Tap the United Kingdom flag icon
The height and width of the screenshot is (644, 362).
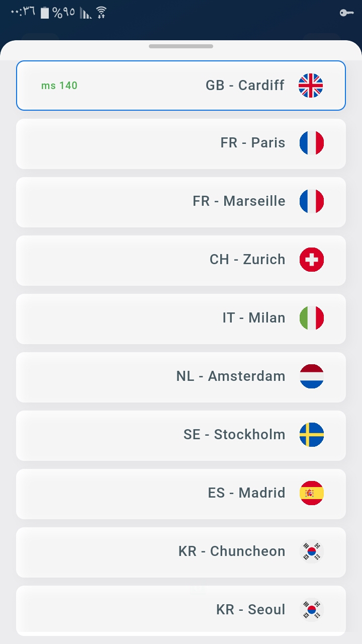click(x=311, y=86)
